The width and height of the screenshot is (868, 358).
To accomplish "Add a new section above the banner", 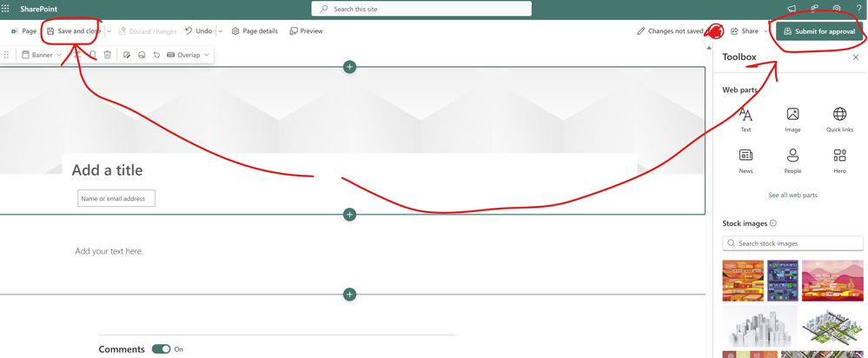I will click(x=349, y=67).
